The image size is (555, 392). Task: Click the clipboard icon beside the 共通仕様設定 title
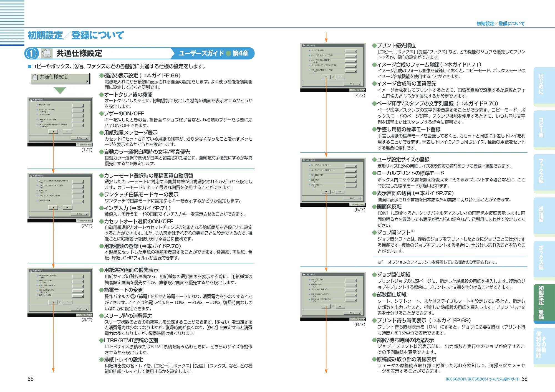[47, 53]
